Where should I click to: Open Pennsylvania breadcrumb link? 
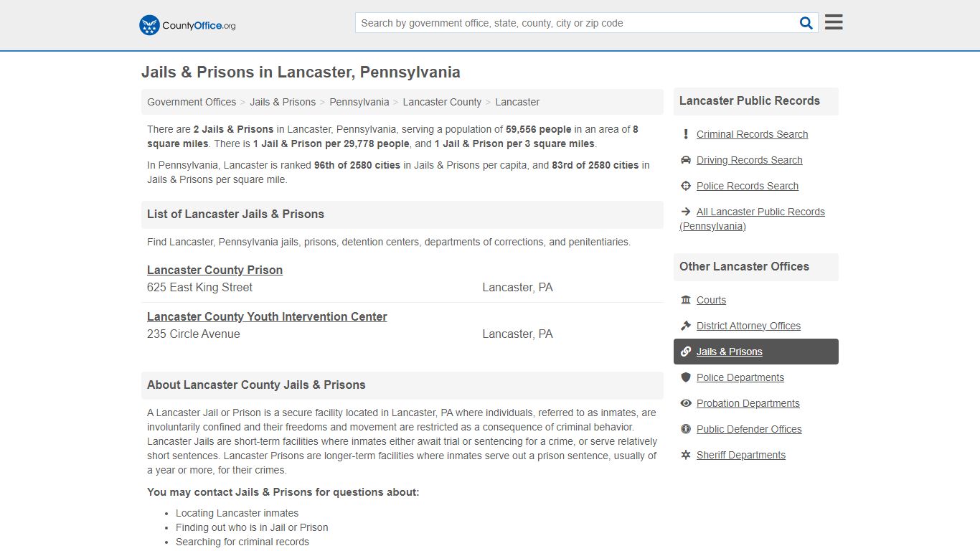[359, 102]
